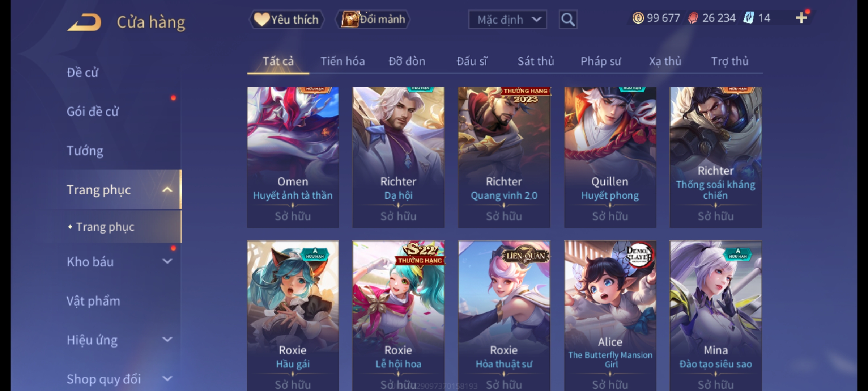The image size is (868, 391).
Task: Tap the golden back arrow icon
Action: click(84, 22)
